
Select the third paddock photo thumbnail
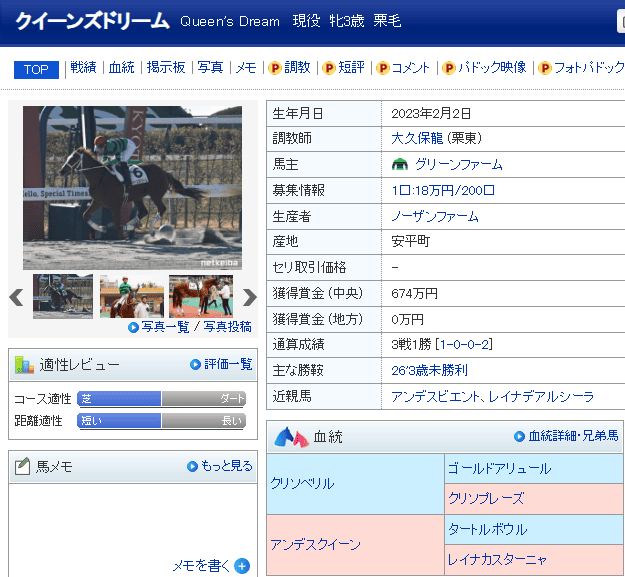(x=201, y=296)
